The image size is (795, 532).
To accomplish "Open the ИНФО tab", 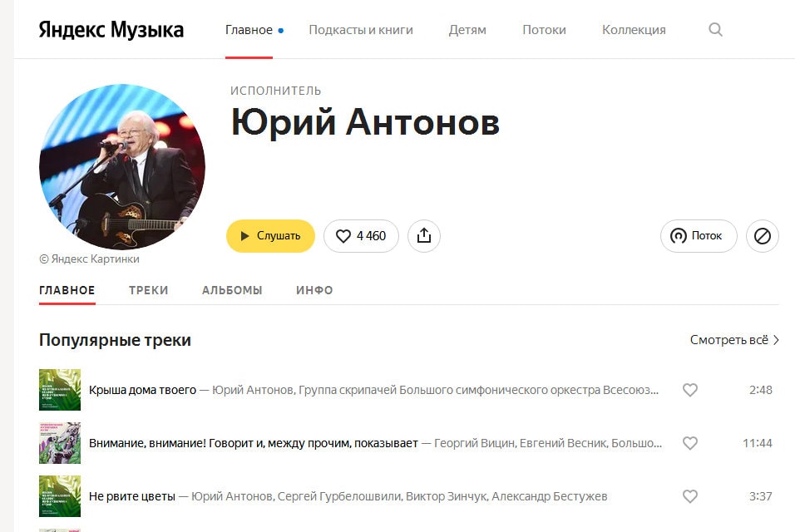I will pos(314,290).
